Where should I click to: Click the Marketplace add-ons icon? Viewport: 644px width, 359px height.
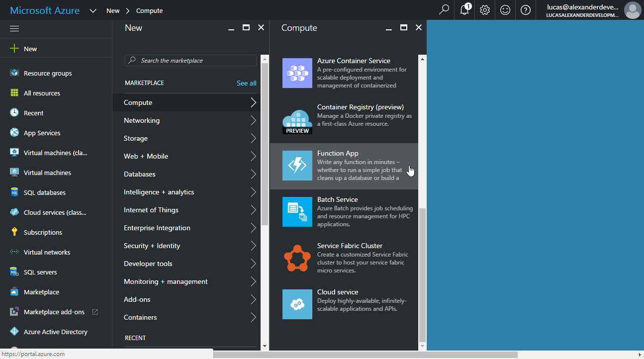14,312
